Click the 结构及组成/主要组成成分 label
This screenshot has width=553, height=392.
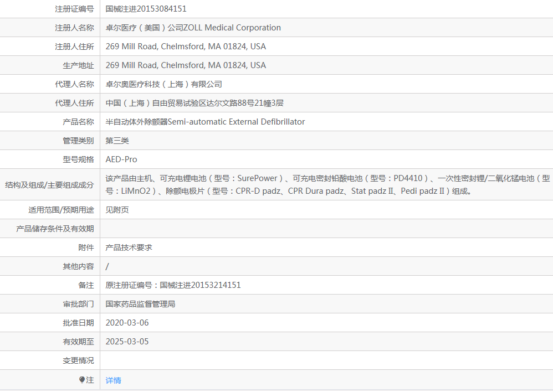pos(49,185)
